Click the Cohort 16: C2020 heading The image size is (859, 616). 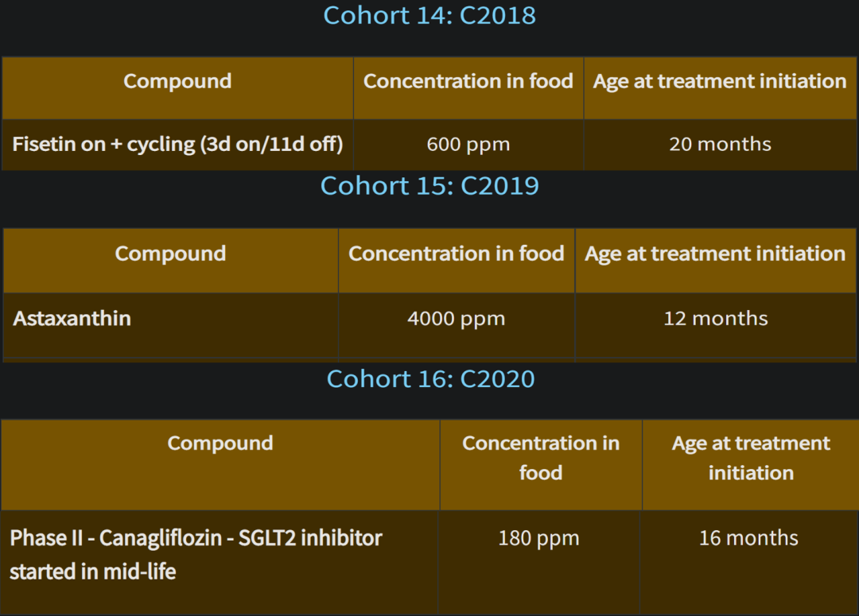[430, 379]
